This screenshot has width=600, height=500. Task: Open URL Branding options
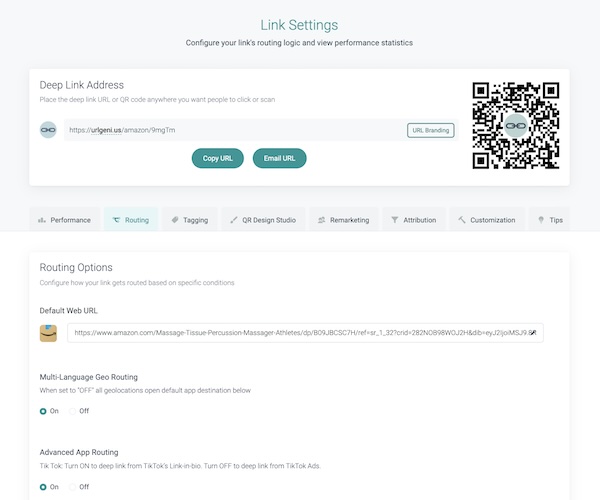430,130
